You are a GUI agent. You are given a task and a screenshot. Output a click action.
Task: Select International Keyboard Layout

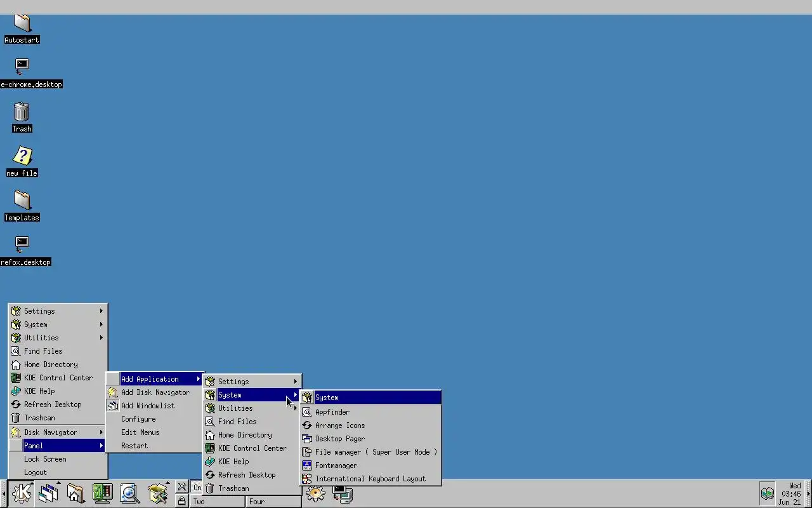click(x=370, y=479)
